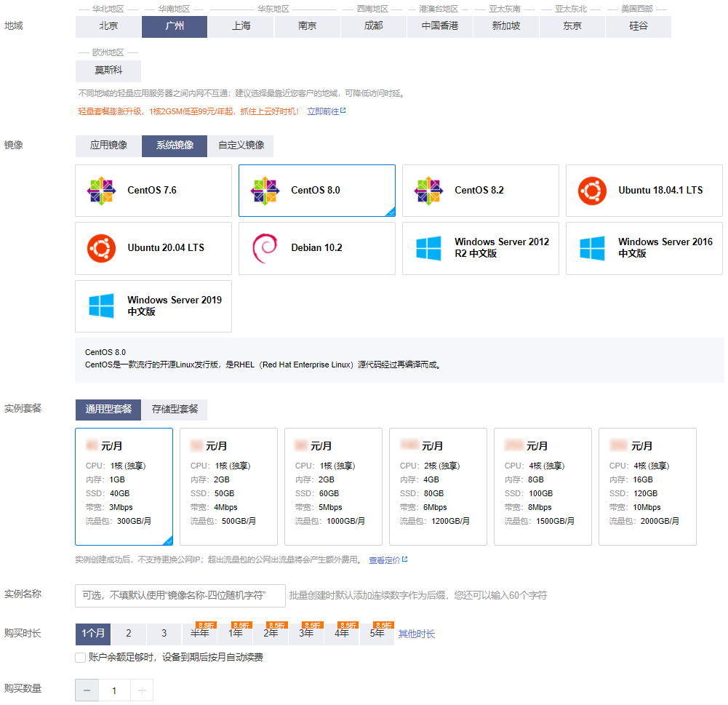The image size is (728, 705).
Task: Pick the Windows Server 2016 icon
Action: (x=592, y=249)
